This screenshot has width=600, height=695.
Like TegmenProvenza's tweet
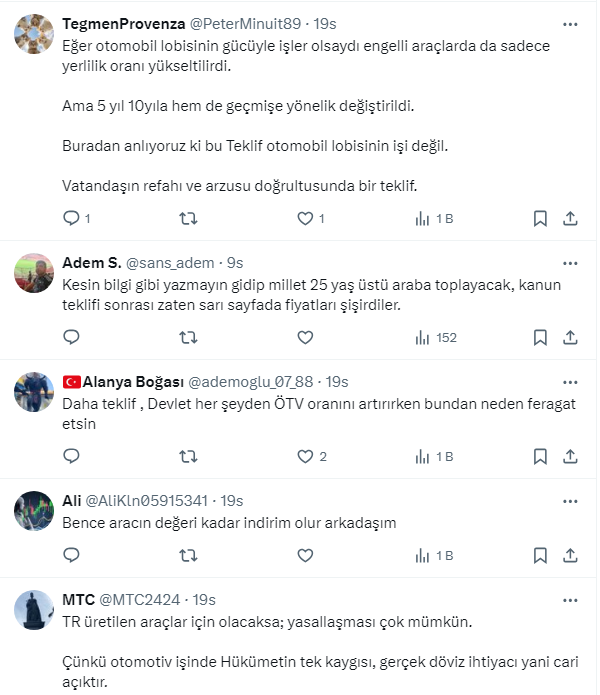point(306,218)
